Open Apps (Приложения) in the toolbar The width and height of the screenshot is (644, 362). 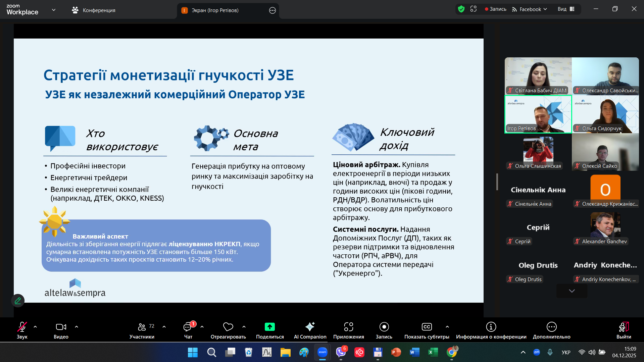point(348,330)
